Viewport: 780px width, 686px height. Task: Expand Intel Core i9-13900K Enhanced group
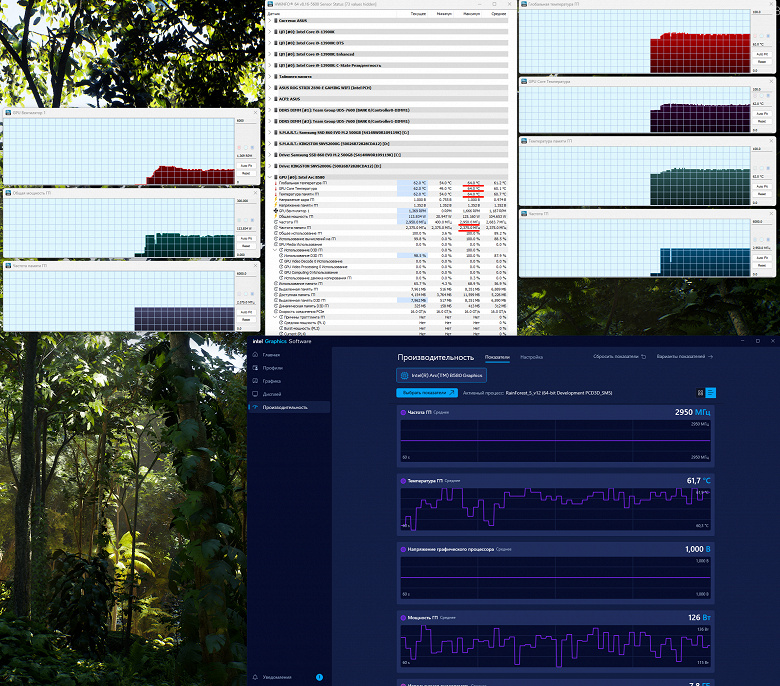pos(270,54)
